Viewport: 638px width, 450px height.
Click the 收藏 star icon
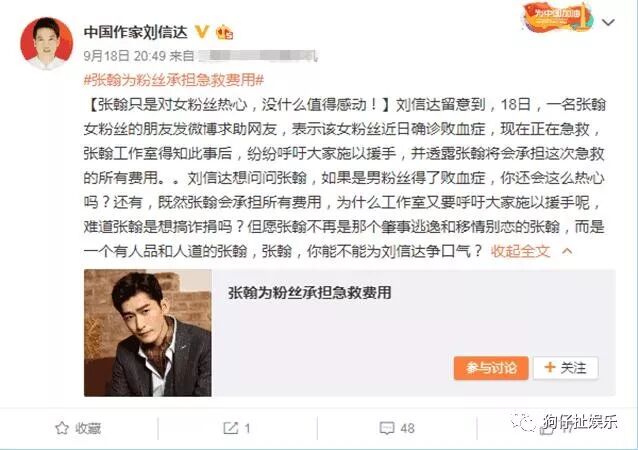coord(62,428)
